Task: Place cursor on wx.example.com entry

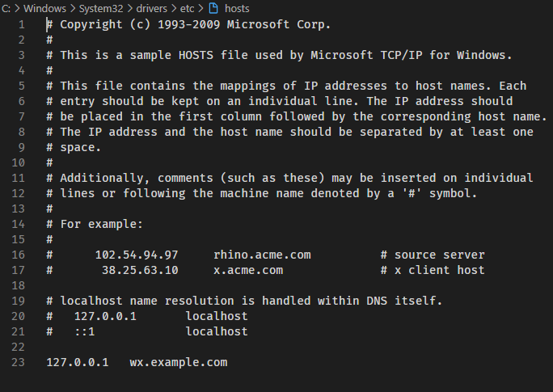Action: pos(179,362)
